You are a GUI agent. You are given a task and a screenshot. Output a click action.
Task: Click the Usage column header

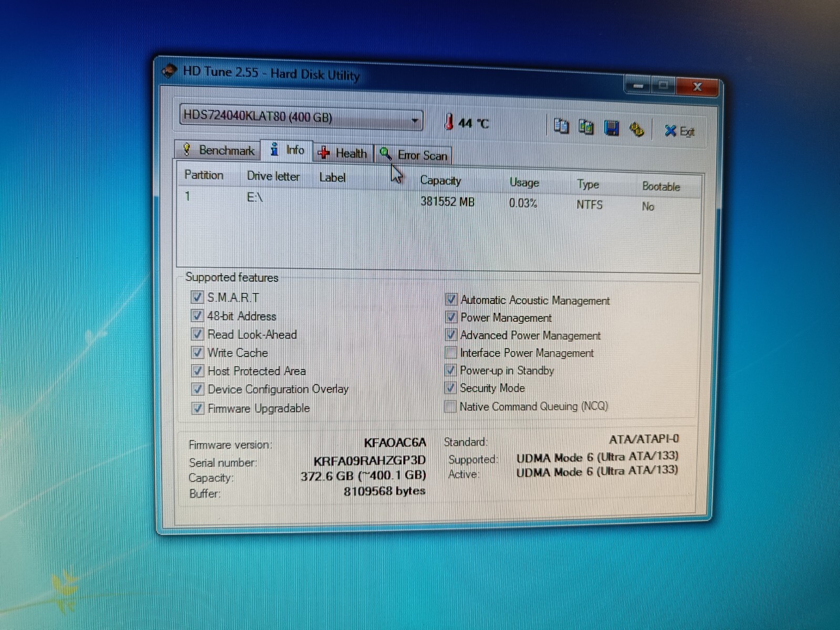pos(524,183)
